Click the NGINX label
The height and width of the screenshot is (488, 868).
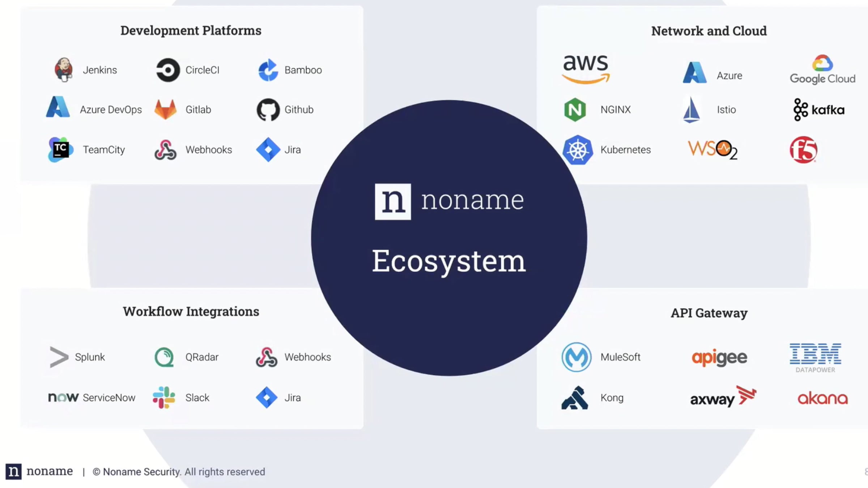[616, 110]
